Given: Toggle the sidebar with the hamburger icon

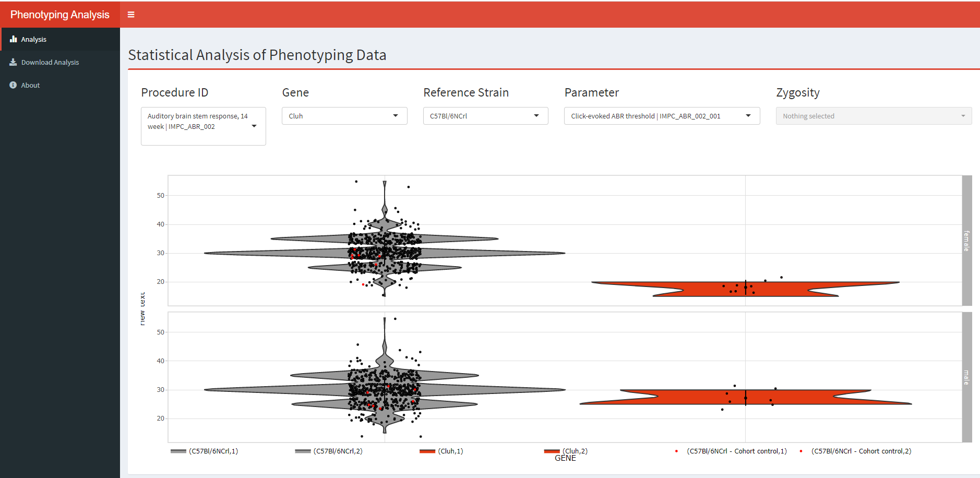Looking at the screenshot, I should [130, 14].
